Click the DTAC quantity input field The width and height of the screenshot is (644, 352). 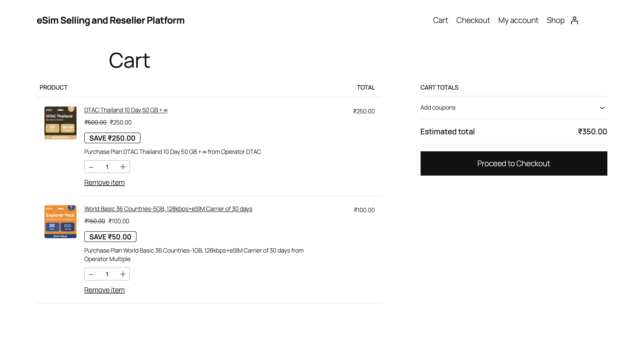pos(107,167)
